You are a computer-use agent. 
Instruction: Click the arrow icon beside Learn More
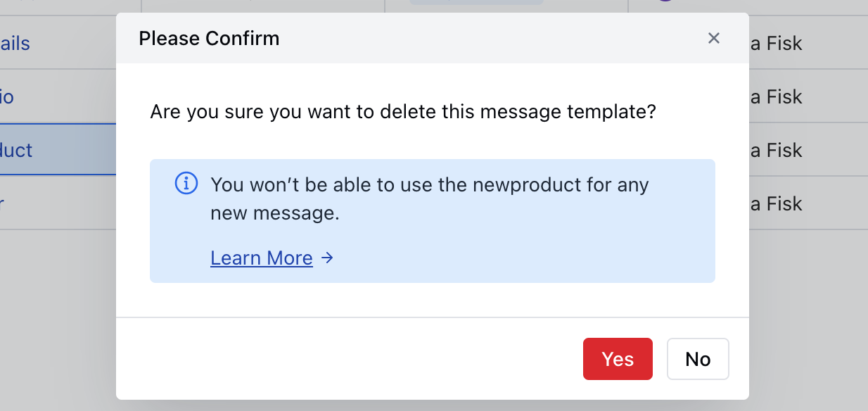point(327,258)
